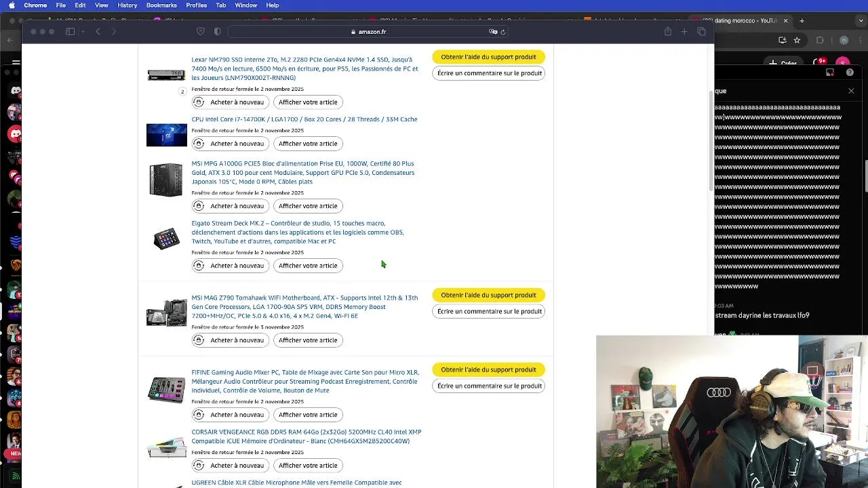Close the dating morocco YouTube tab in Chrome

point(786,21)
